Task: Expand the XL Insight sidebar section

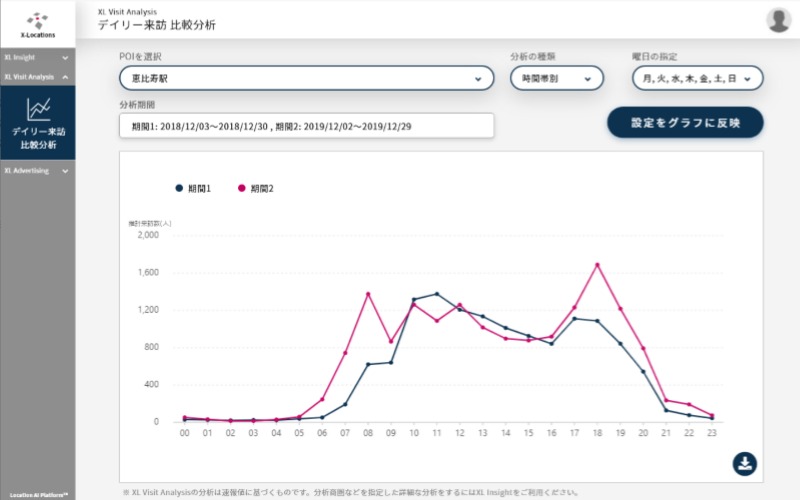Action: coord(37,57)
